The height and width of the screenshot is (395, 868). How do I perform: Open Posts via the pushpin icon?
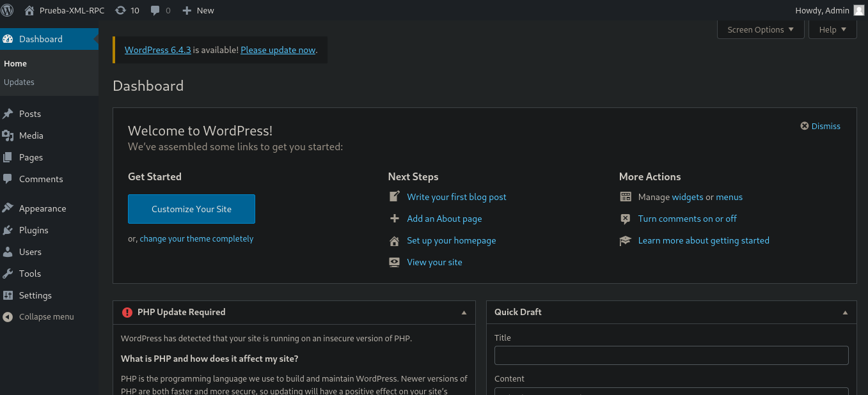pos(8,114)
